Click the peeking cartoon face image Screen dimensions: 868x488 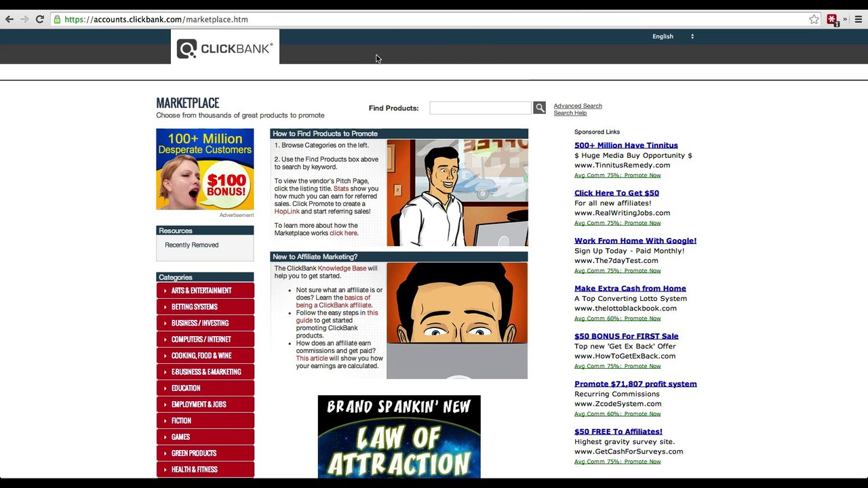click(457, 321)
